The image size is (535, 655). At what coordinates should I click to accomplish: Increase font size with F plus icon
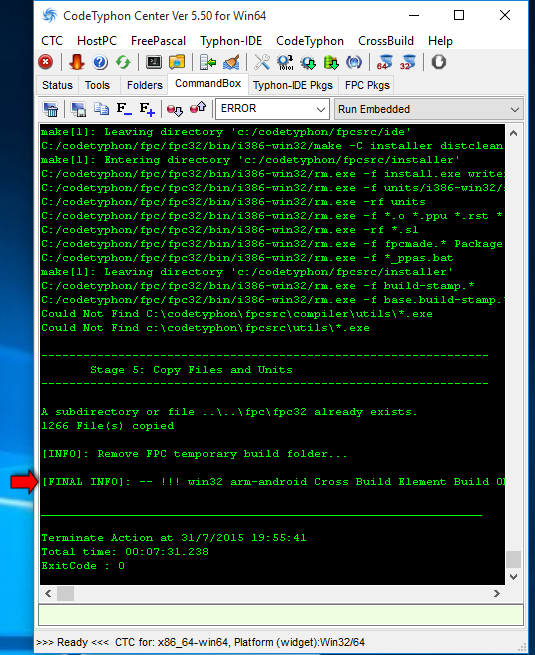tap(147, 109)
